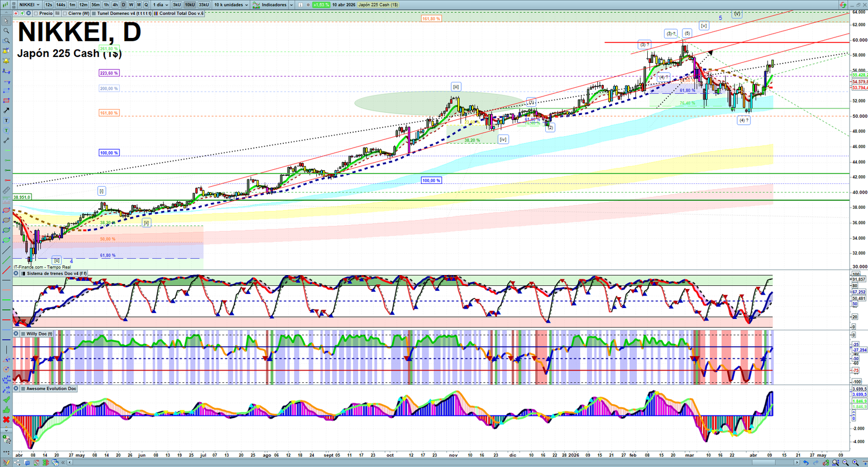868x467 pixels.
Task: Click the '10 abr 2026' date text
Action: [344, 5]
